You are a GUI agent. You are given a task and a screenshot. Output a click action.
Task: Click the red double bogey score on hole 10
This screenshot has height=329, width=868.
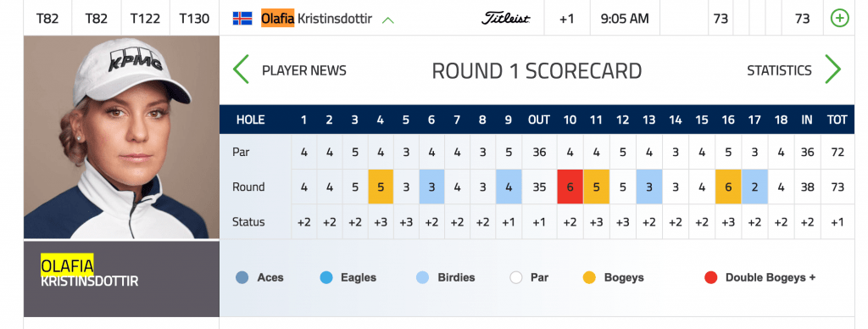pyautogui.click(x=570, y=187)
